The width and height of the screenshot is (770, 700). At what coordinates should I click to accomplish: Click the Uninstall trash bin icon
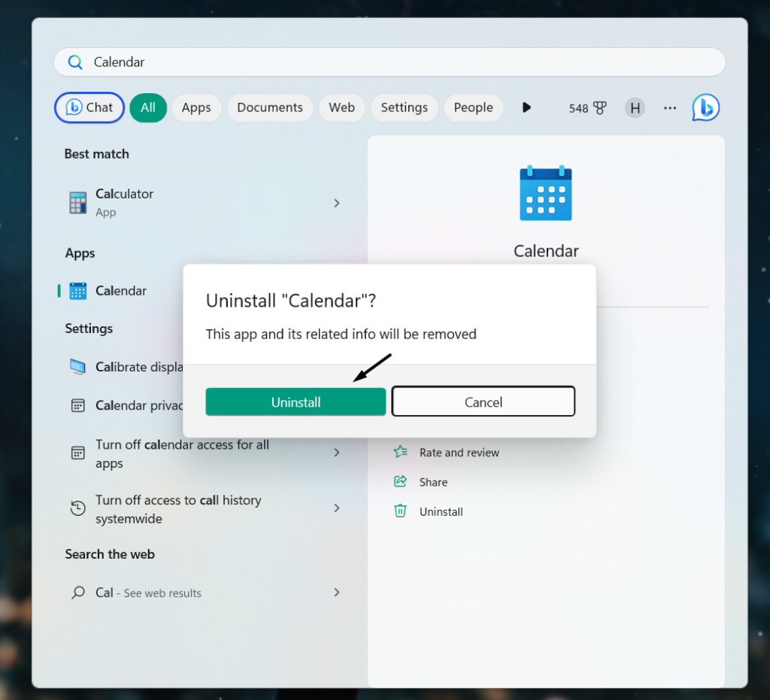400,511
